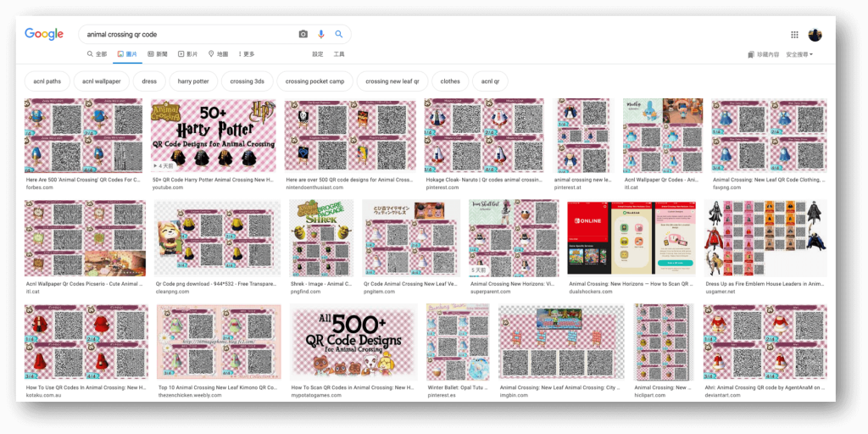Open the usgamer.net Fire Emblem image
Image resolution: width=868 pixels, height=434 pixels.
click(x=765, y=238)
